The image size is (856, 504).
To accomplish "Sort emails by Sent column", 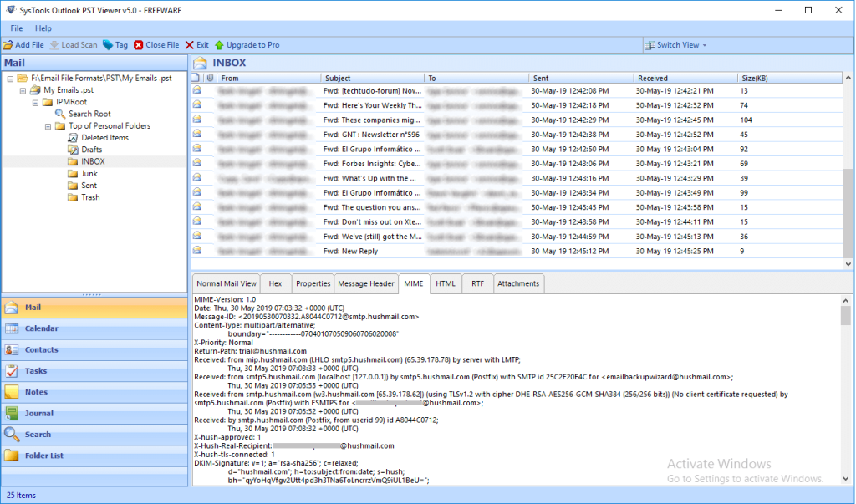I will click(x=581, y=78).
